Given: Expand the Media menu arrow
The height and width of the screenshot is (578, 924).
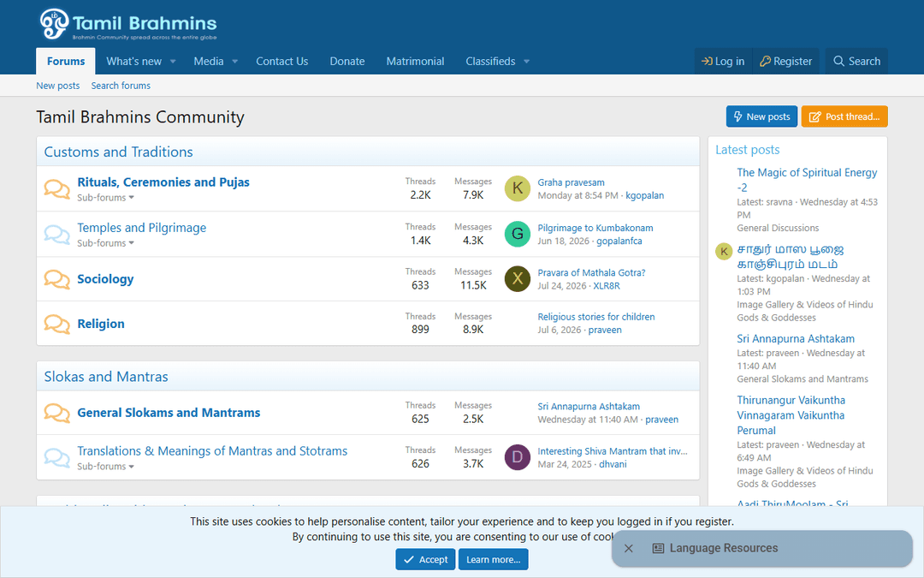Looking at the screenshot, I should coord(235,62).
